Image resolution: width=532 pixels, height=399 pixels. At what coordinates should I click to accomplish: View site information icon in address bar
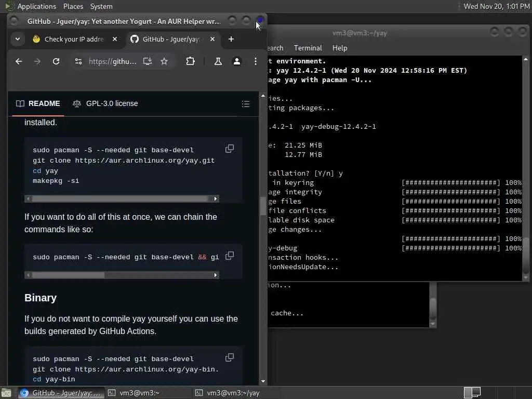(x=78, y=61)
